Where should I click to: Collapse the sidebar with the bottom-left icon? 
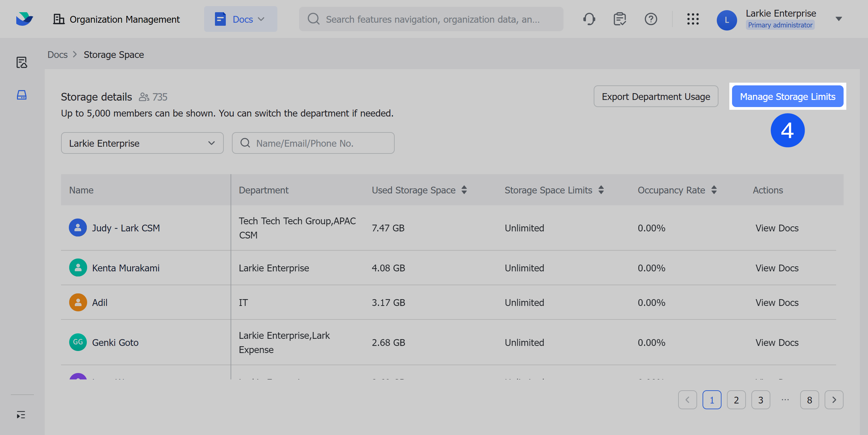[21, 414]
